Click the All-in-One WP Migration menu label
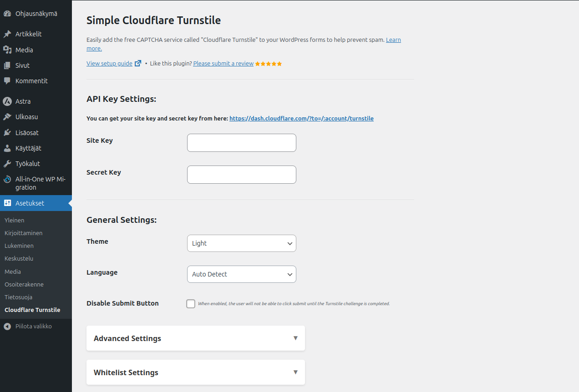 (41, 183)
